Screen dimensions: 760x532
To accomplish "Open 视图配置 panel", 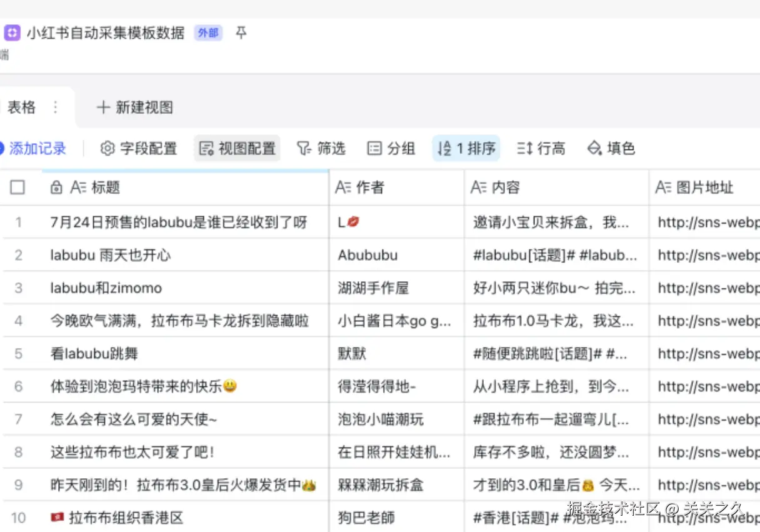I will point(237,148).
